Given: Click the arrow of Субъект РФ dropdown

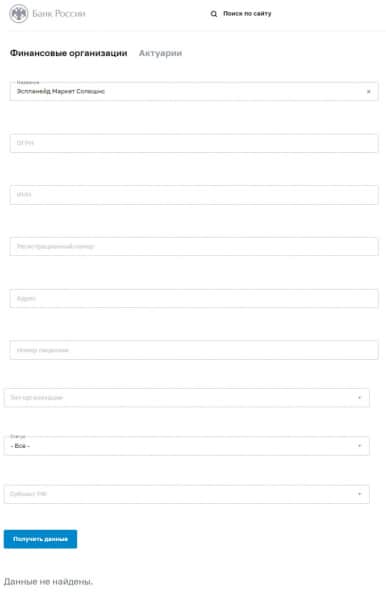Looking at the screenshot, I should [x=359, y=494].
